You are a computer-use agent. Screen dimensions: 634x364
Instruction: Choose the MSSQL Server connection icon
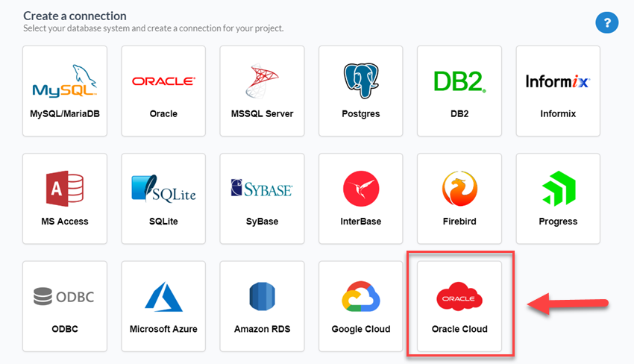262,81
